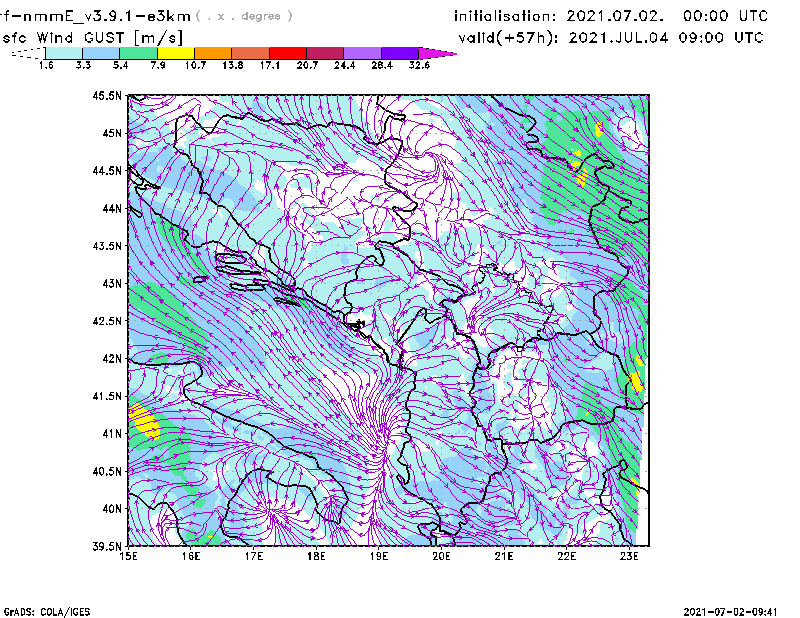Select the orange legend swatch after 10.7
Viewport: 800px width, 618px height.
(213, 53)
